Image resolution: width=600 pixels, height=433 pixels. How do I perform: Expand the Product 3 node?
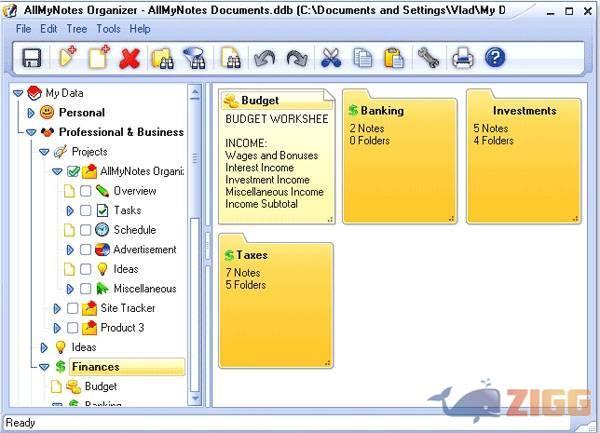click(57, 328)
